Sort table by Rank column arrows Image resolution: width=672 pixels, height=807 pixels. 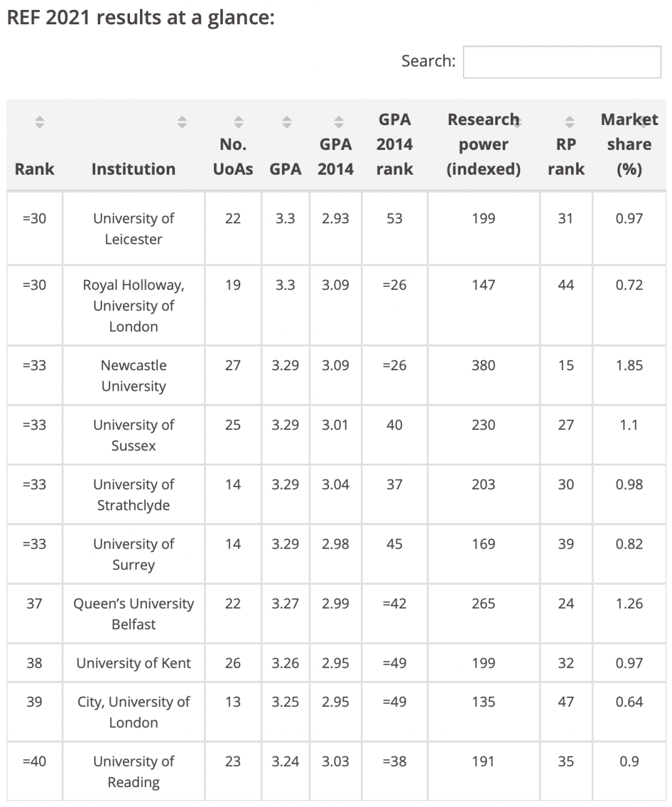click(x=39, y=122)
